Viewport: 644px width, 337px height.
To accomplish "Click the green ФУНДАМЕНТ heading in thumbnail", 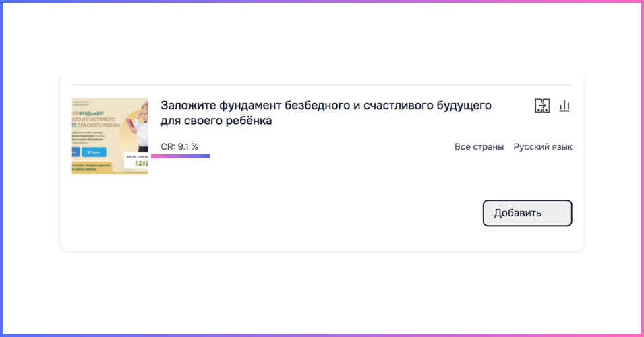I will coord(91,113).
